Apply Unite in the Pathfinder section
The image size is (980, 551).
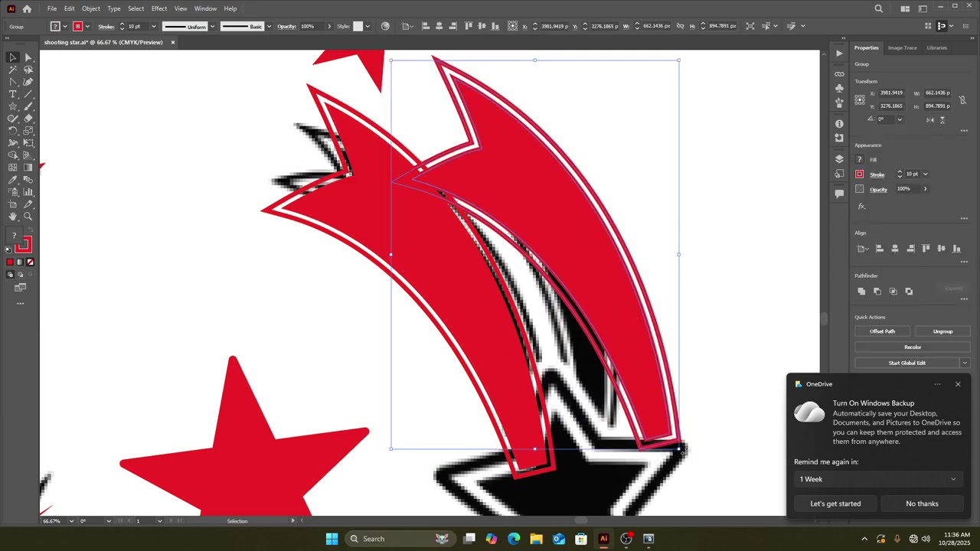click(x=861, y=291)
